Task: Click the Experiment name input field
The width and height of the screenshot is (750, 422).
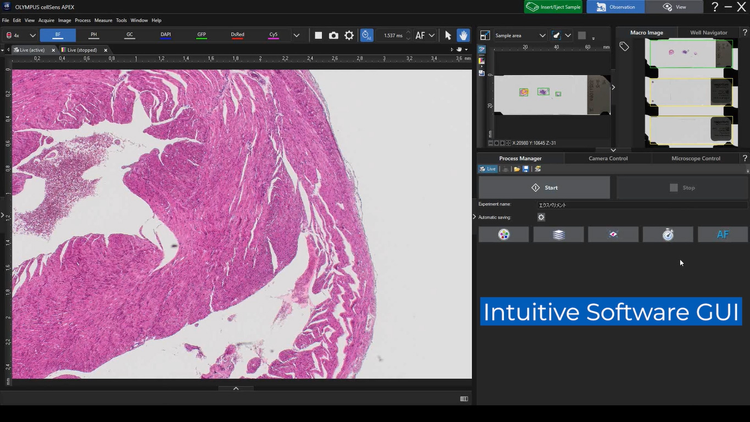Action: (x=640, y=204)
